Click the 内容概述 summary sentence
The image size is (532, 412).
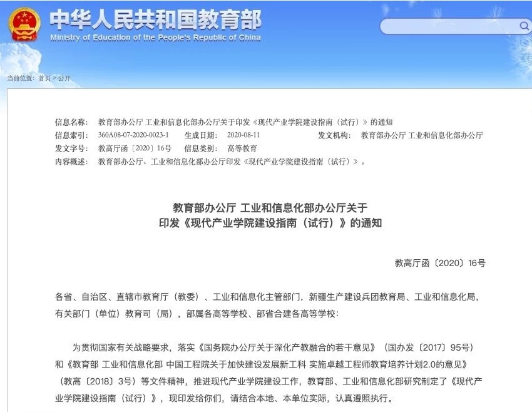232,162
